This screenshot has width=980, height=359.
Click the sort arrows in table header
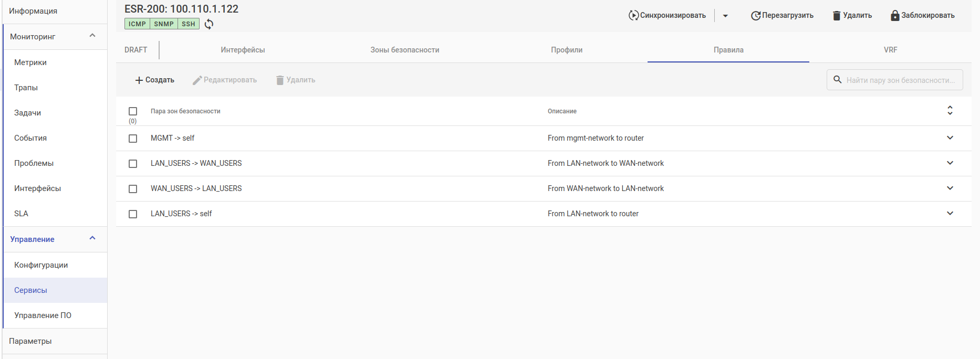tap(950, 111)
